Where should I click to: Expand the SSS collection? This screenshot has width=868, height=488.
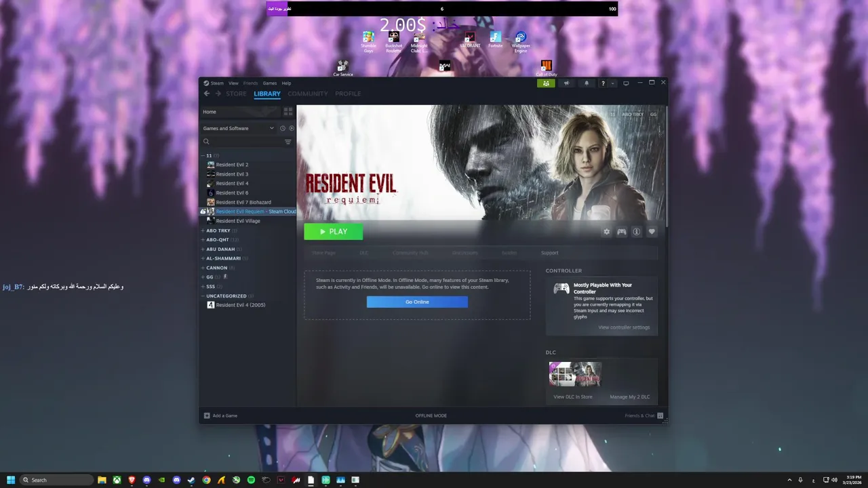(x=203, y=286)
